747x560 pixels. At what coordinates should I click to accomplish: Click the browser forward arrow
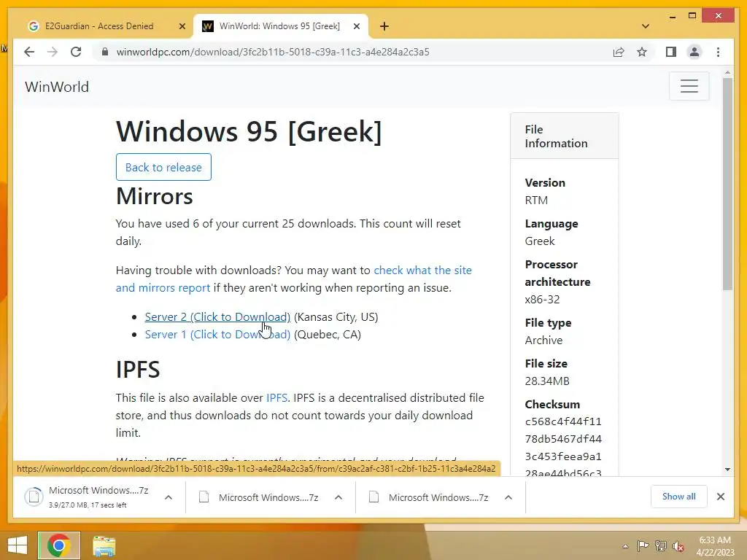[x=53, y=52]
